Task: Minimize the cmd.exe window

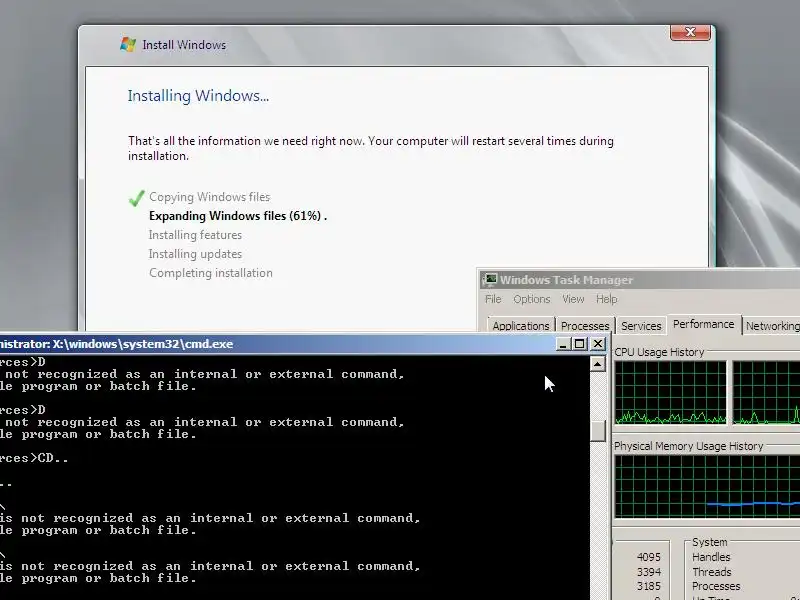Action: click(563, 344)
